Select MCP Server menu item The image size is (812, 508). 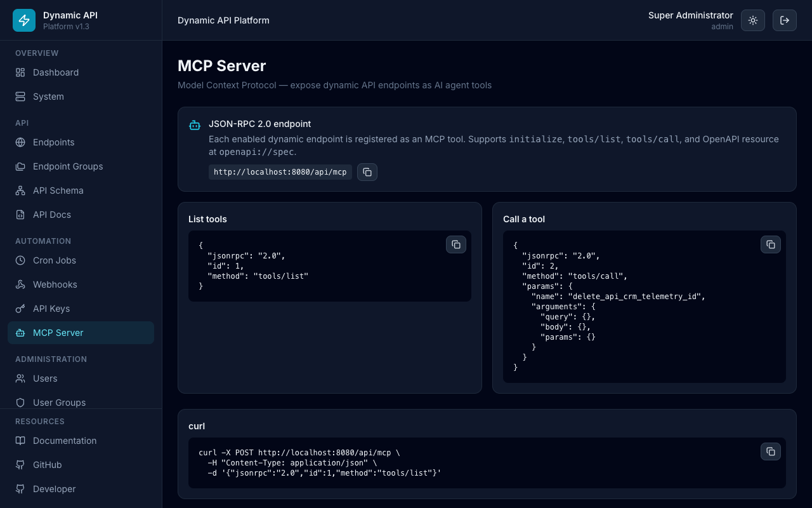(x=81, y=333)
